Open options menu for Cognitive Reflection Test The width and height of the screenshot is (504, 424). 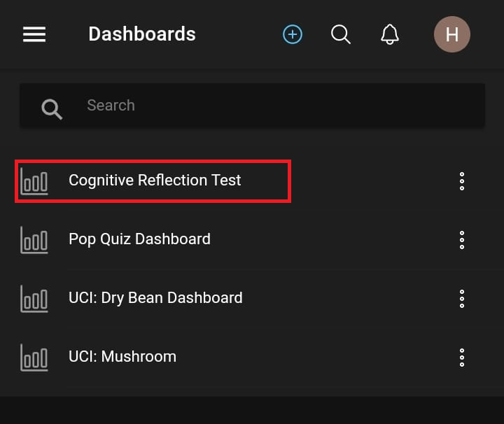462,181
